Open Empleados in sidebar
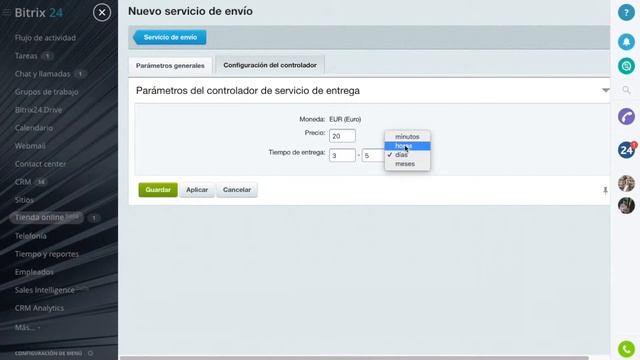Screen dimensions: 640x360 pyautogui.click(x=34, y=272)
